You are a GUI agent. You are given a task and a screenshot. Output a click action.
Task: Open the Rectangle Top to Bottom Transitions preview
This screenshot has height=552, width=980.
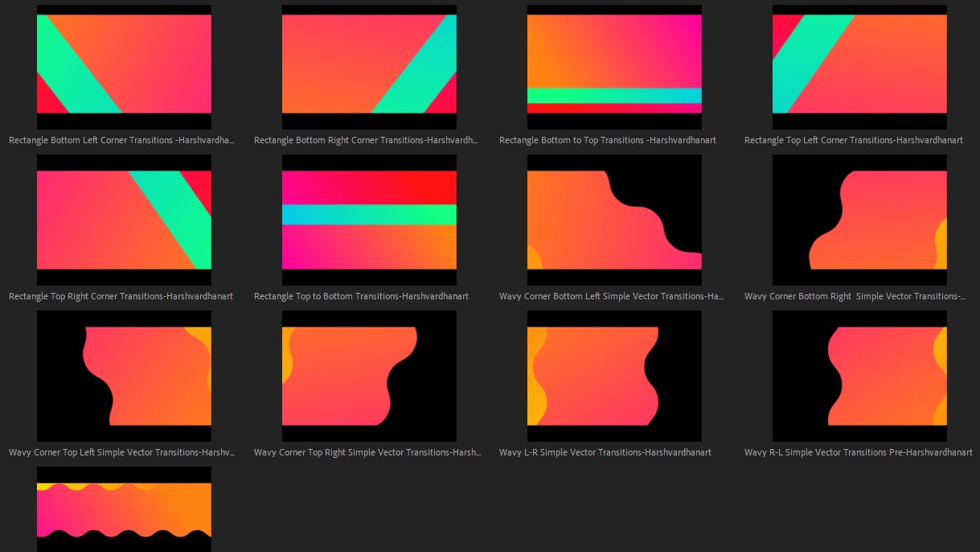[x=368, y=220]
